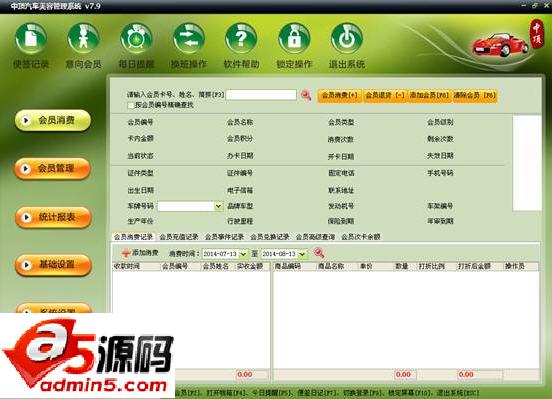
Task: Open the 会员管理 sidebar section
Action: click(53, 169)
